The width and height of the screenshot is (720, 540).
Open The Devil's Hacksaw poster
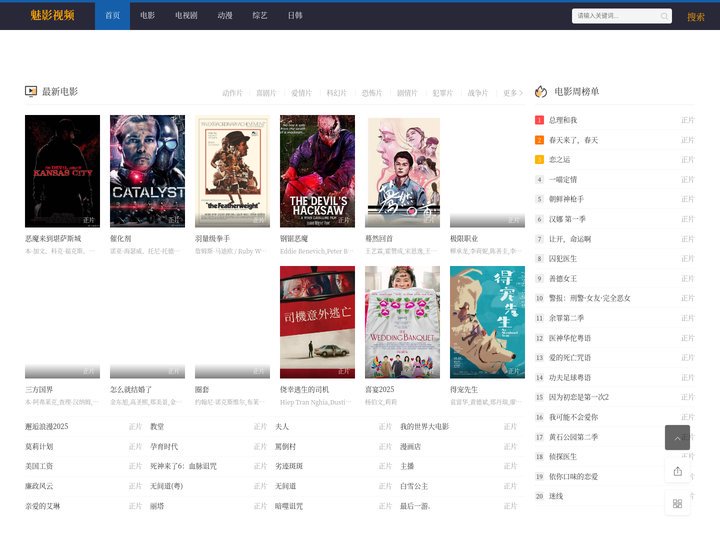(317, 171)
